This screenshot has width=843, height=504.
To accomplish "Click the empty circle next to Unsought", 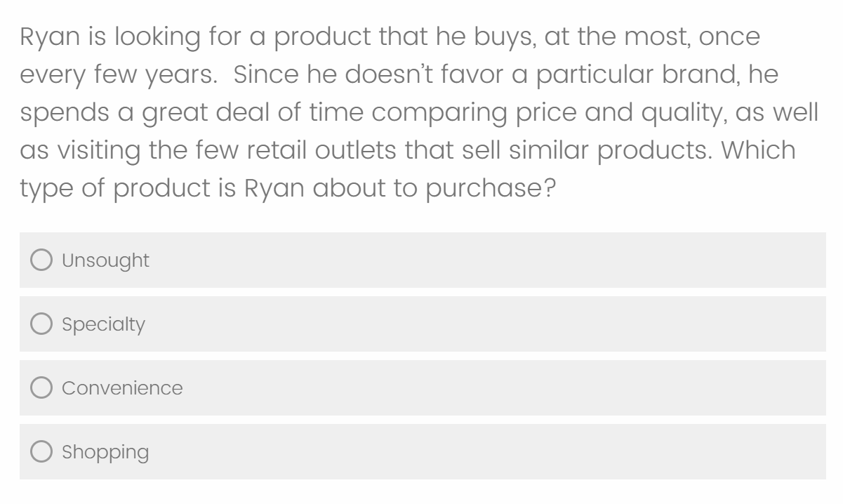I will coord(41,260).
